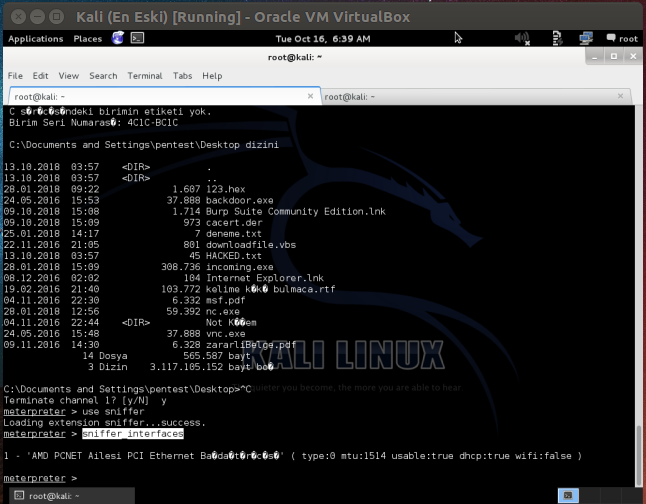Open the Places menu

coord(87,39)
